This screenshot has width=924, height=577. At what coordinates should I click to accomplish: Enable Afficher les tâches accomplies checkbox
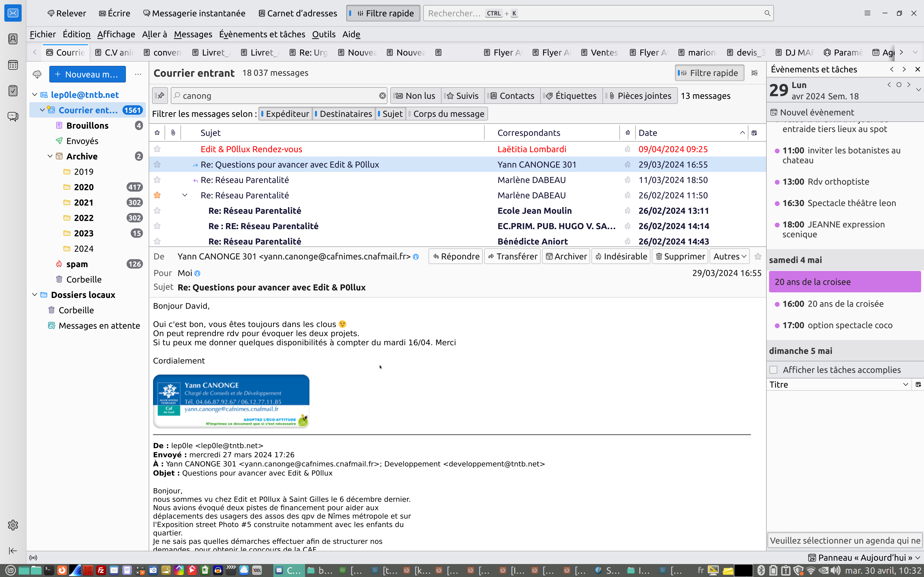(x=774, y=370)
